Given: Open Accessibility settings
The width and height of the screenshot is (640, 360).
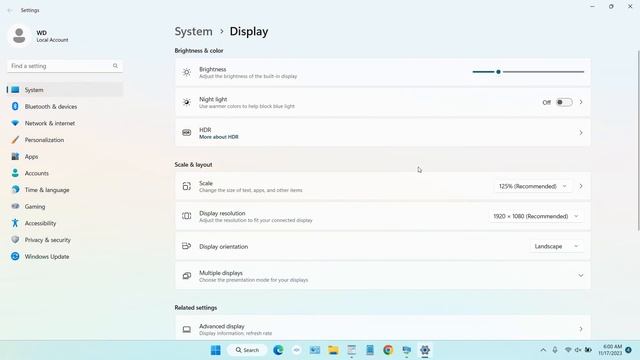Looking at the screenshot, I should tap(64, 223).
